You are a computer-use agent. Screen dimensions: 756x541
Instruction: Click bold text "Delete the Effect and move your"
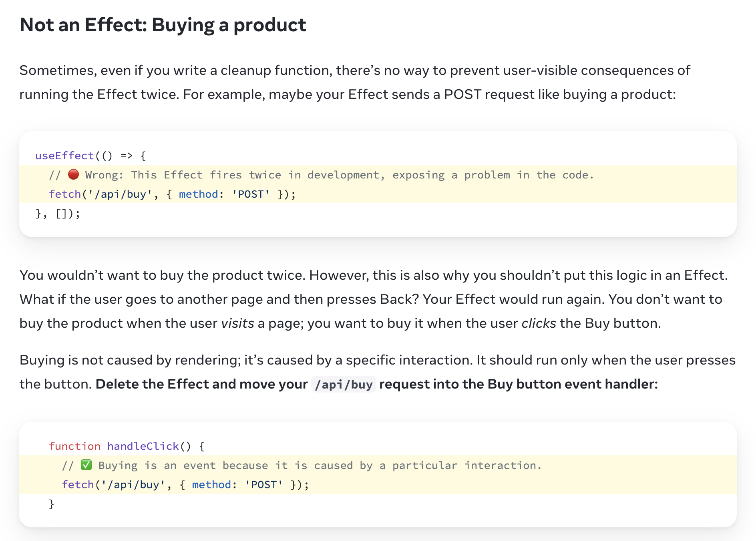(x=201, y=384)
